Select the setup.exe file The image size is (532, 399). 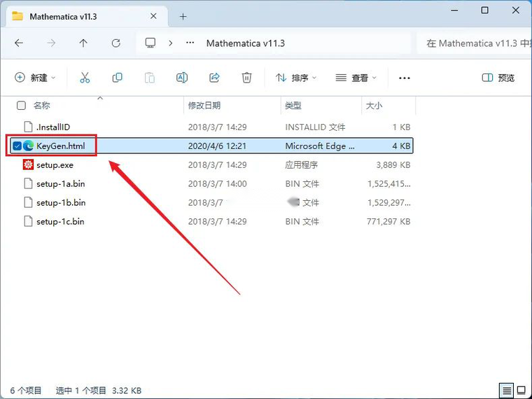(x=55, y=165)
